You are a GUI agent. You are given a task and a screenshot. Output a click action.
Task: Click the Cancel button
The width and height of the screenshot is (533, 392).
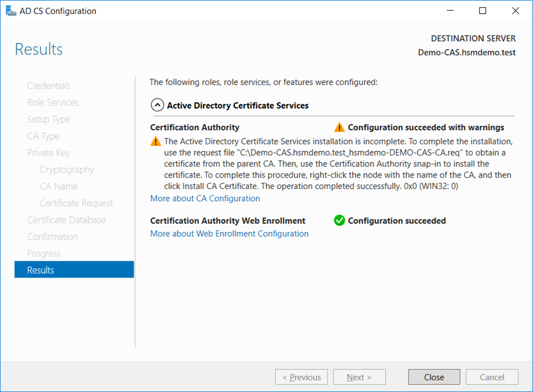coord(492,377)
